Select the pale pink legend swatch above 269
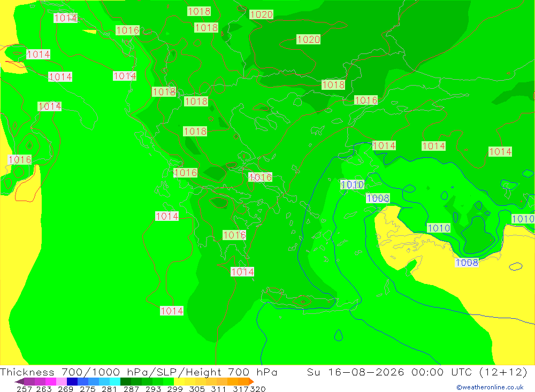 (x=62, y=381)
